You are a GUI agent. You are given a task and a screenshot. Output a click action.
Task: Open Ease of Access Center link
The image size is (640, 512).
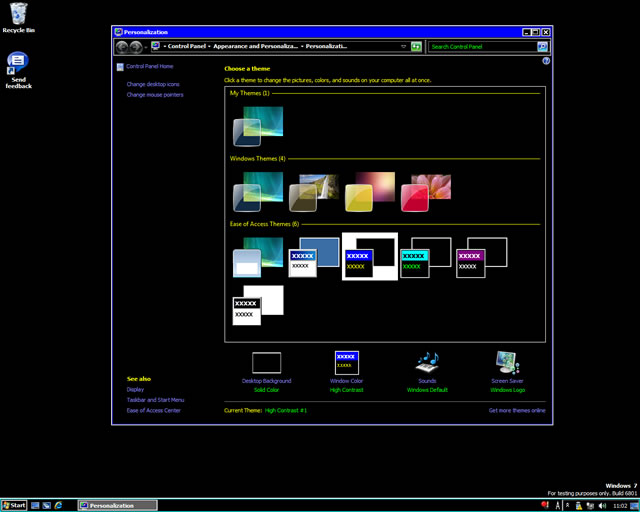153,411
